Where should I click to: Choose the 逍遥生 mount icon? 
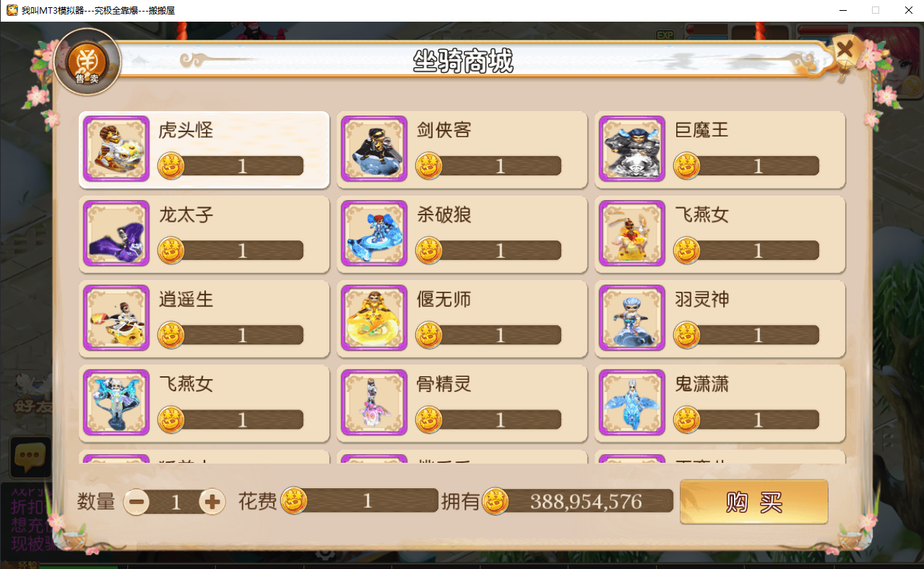pos(116,318)
